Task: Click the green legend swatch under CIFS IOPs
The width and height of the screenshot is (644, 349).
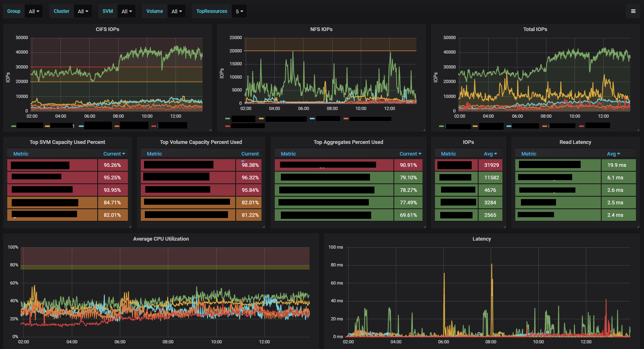Action: [14, 126]
